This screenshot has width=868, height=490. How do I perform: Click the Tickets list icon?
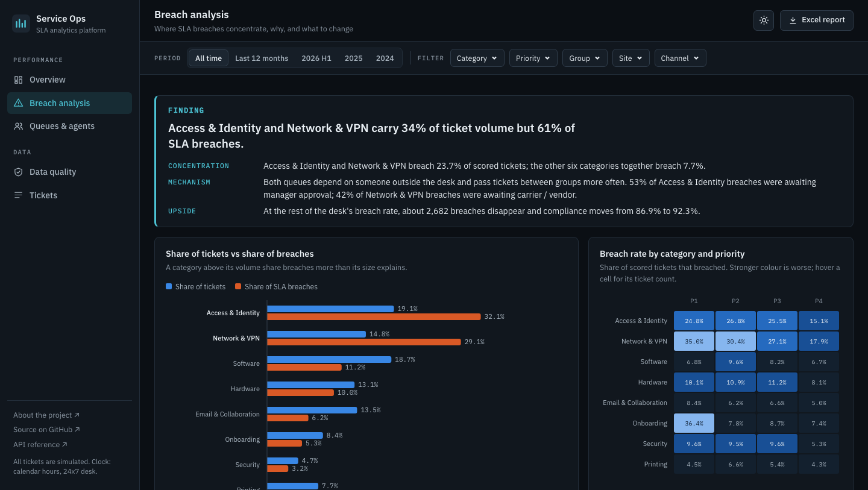18,195
